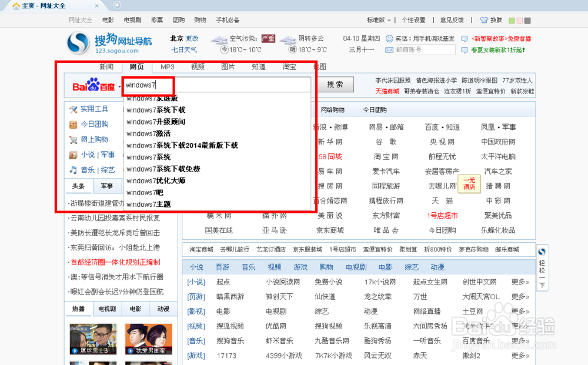The image size is (588, 365).
Task: Open the 1号店超市 site link
Action: pos(442,216)
